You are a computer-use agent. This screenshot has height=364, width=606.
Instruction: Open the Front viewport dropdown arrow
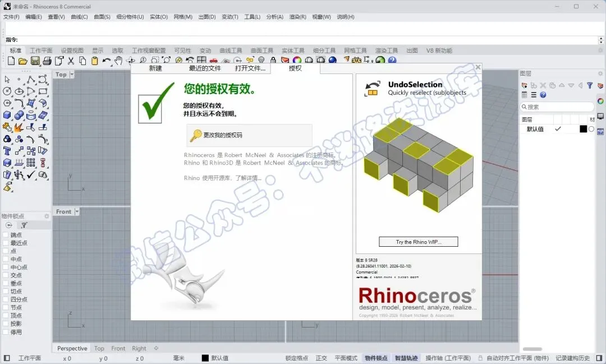(x=76, y=211)
